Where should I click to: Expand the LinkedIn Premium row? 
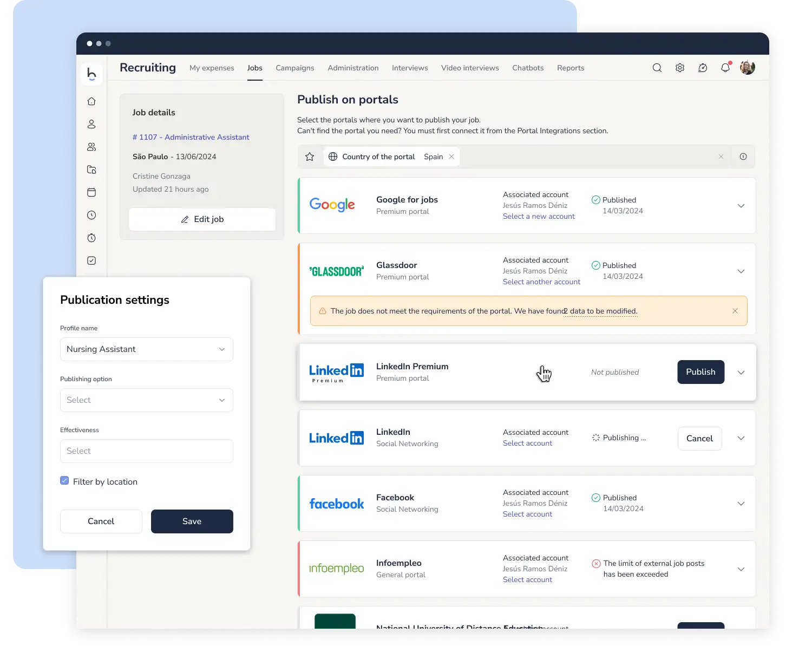(x=741, y=373)
